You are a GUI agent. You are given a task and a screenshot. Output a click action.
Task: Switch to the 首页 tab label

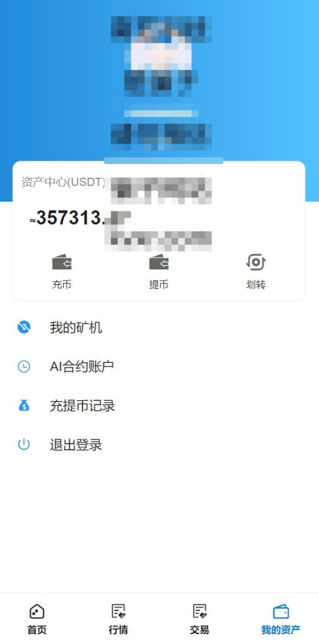click(37, 629)
